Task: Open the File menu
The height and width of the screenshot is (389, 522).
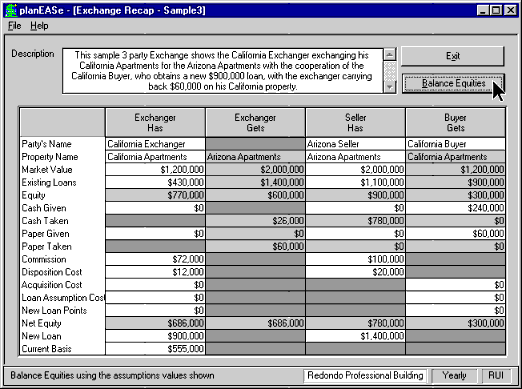Action: point(14,26)
